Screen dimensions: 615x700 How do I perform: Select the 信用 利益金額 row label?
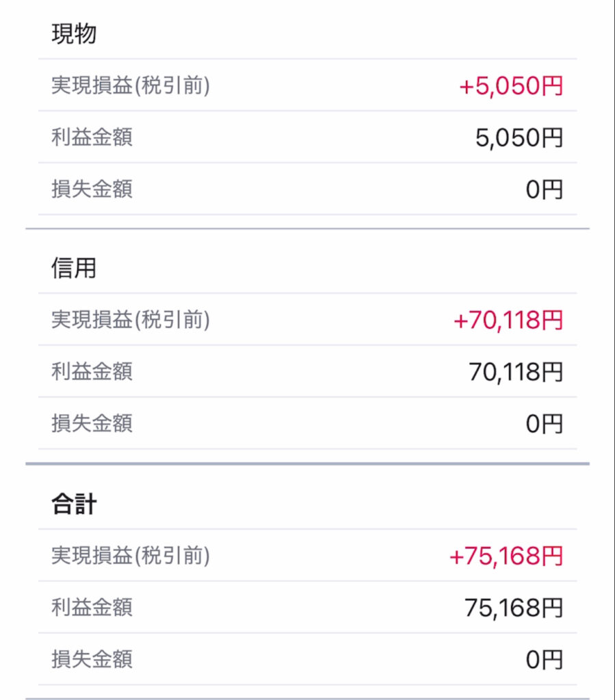pyautogui.click(x=92, y=371)
